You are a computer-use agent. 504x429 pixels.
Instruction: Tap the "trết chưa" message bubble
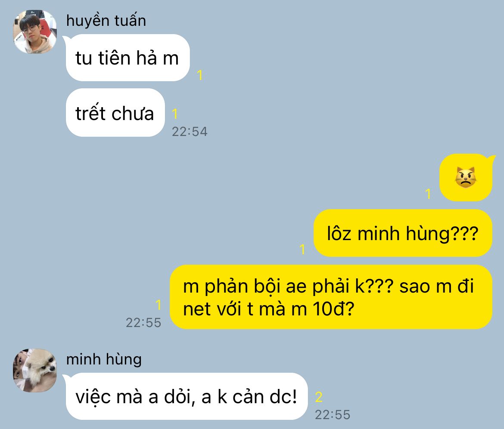click(x=115, y=113)
